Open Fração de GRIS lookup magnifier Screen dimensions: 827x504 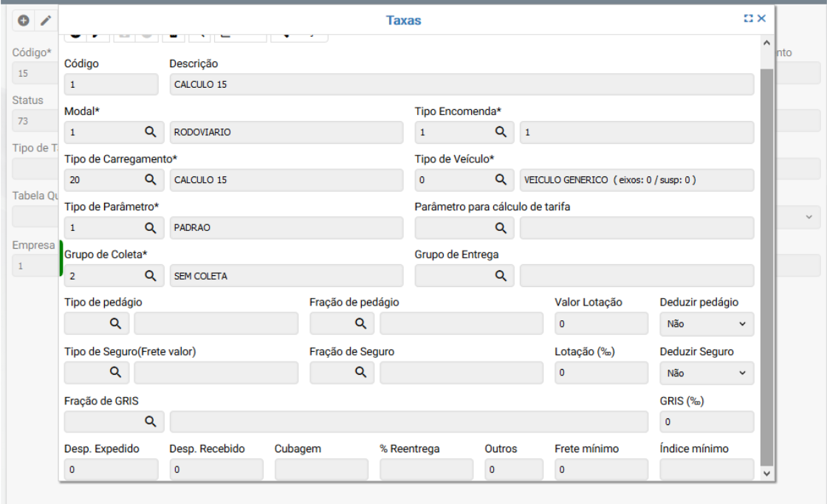(x=150, y=421)
